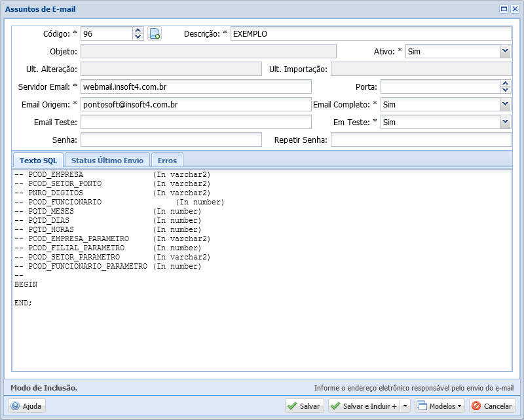524x420 pixels.
Task: Decrease the Porta spinner value
Action: pyautogui.click(x=505, y=90)
